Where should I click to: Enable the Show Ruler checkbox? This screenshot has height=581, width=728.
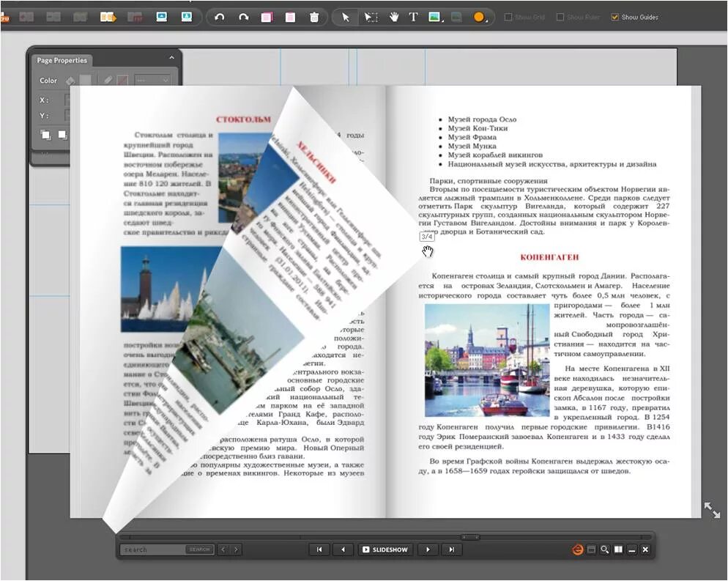point(560,17)
